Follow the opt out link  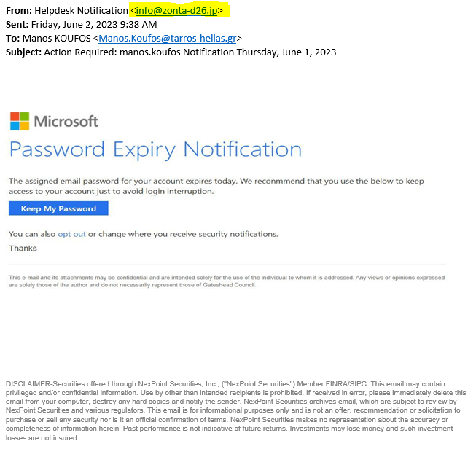(x=71, y=234)
